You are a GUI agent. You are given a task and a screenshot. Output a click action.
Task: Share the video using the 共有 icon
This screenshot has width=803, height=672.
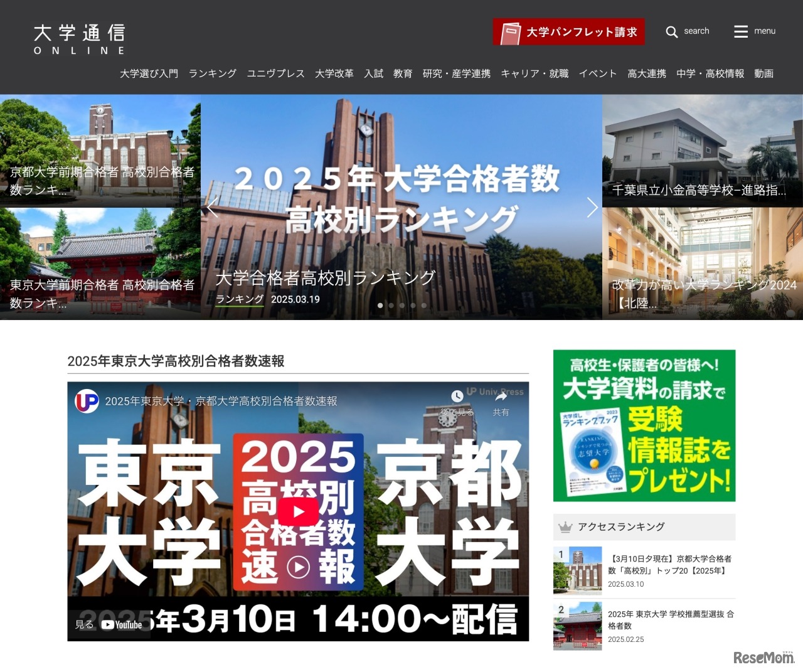[501, 396]
